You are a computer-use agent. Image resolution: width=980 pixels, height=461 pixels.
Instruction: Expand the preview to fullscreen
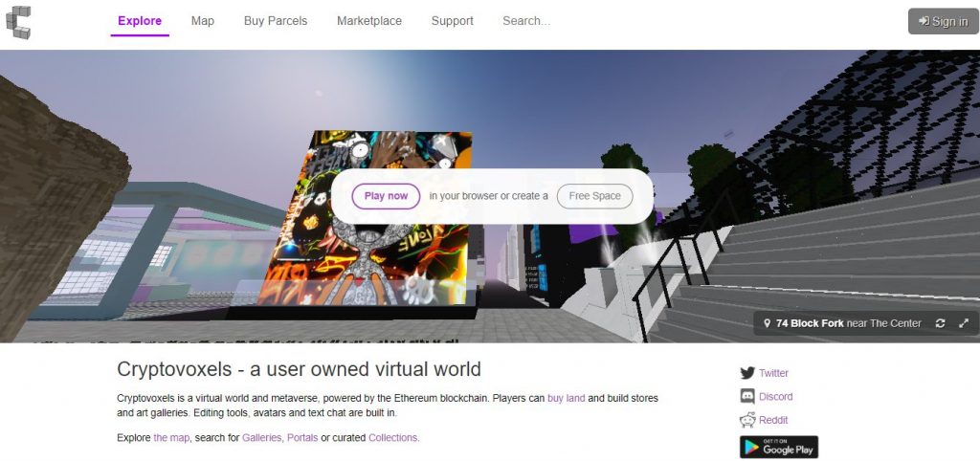[x=964, y=323]
